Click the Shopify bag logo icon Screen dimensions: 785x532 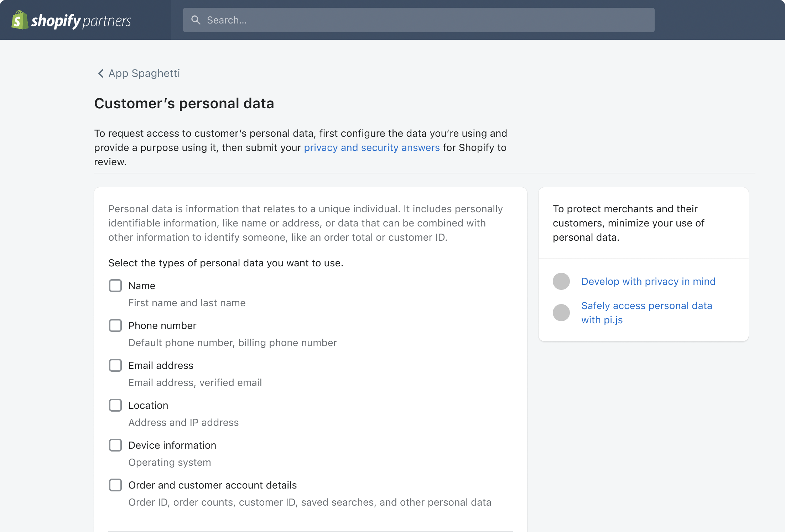[x=20, y=20]
